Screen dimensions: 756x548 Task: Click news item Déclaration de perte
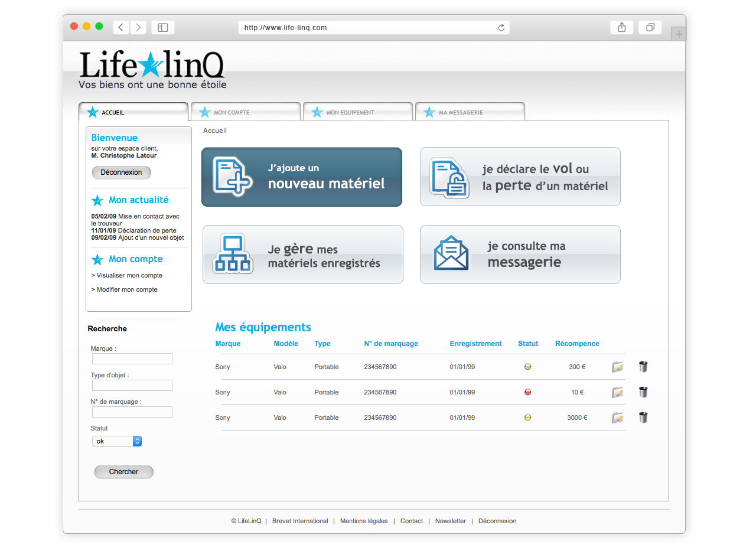133,230
